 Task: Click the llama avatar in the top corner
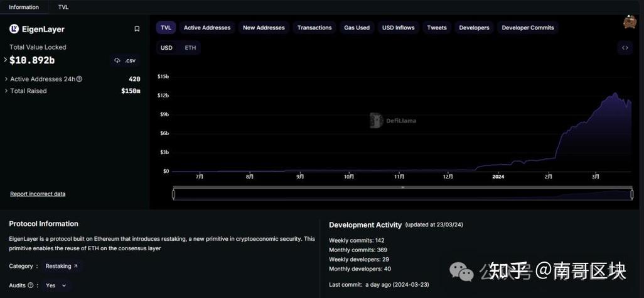pyautogui.click(x=630, y=23)
